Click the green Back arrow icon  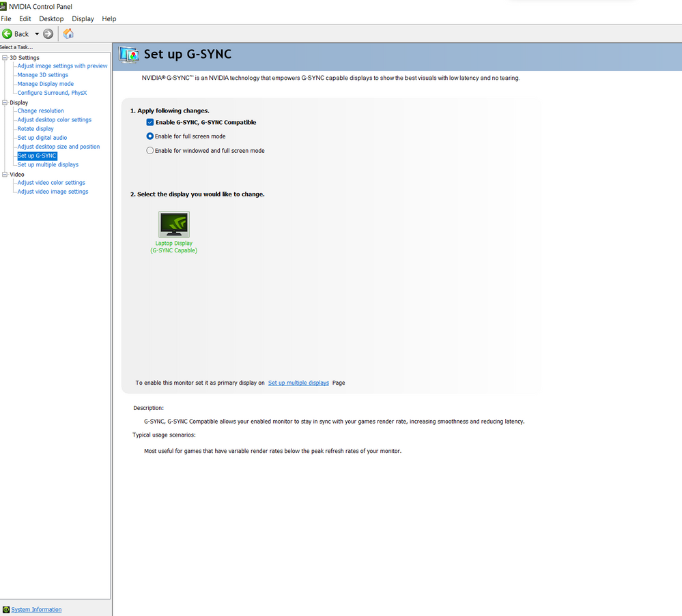click(7, 34)
